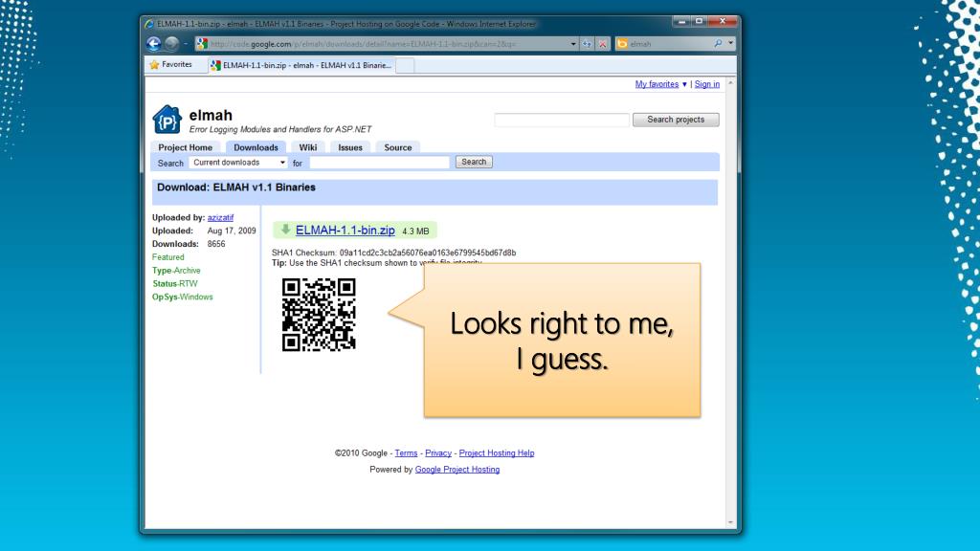Click the elmah project house logo icon
This screenshot has height=551, width=980.
coord(167,120)
